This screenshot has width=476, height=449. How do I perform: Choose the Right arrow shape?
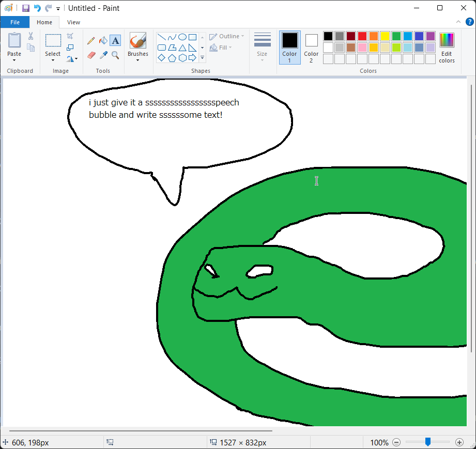click(x=192, y=58)
